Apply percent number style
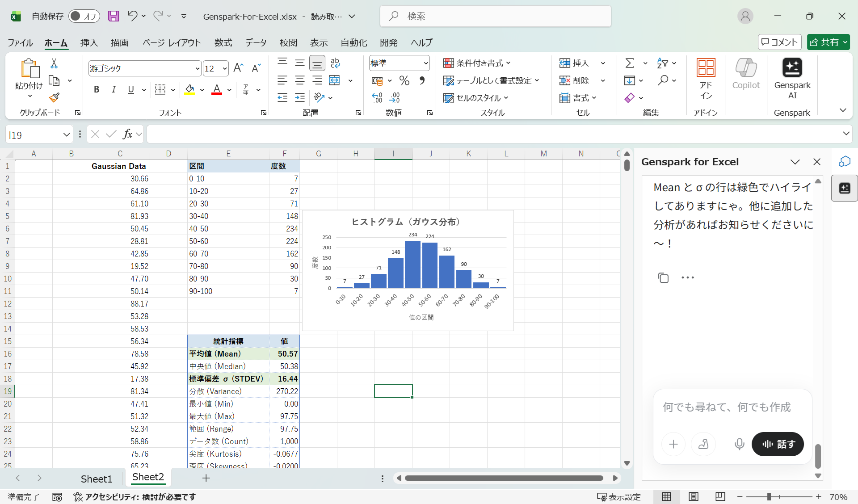 (x=404, y=80)
